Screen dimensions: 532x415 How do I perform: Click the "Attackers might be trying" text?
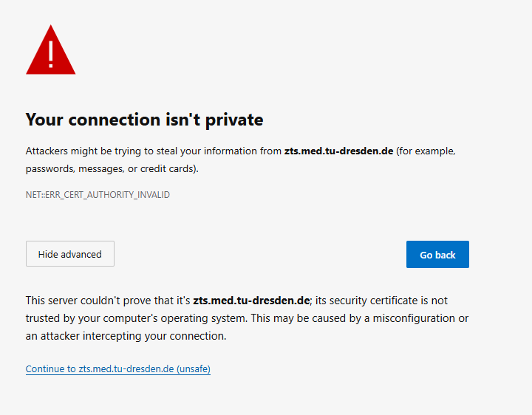[81, 151]
